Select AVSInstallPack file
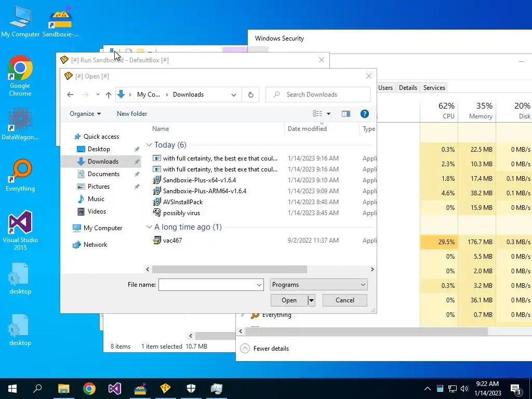This screenshot has width=532, height=399. [183, 202]
